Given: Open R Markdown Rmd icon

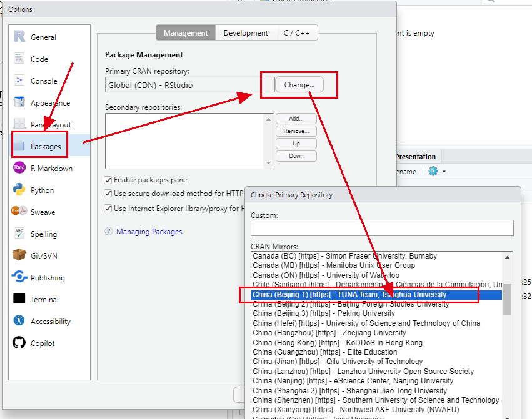Looking at the screenshot, I should click(19, 167).
